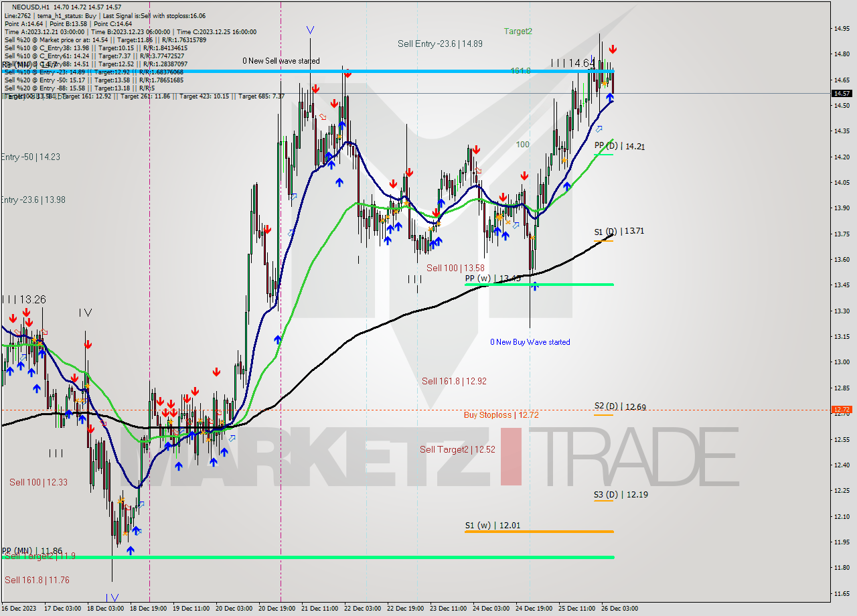Click the '26 Dec 03:00' time axis label
The width and height of the screenshot is (857, 616).
click(x=619, y=609)
